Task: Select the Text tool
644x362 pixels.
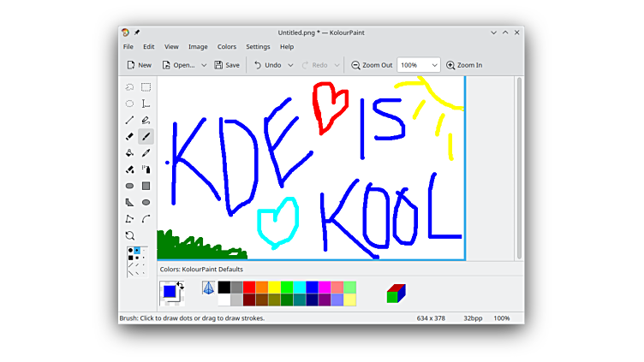Action: pos(146,104)
